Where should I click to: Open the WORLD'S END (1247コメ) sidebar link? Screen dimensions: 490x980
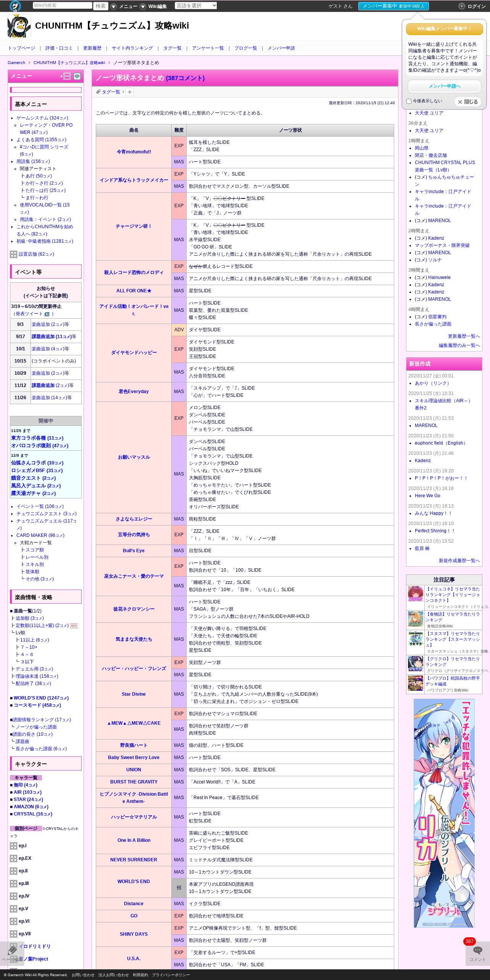point(41,698)
